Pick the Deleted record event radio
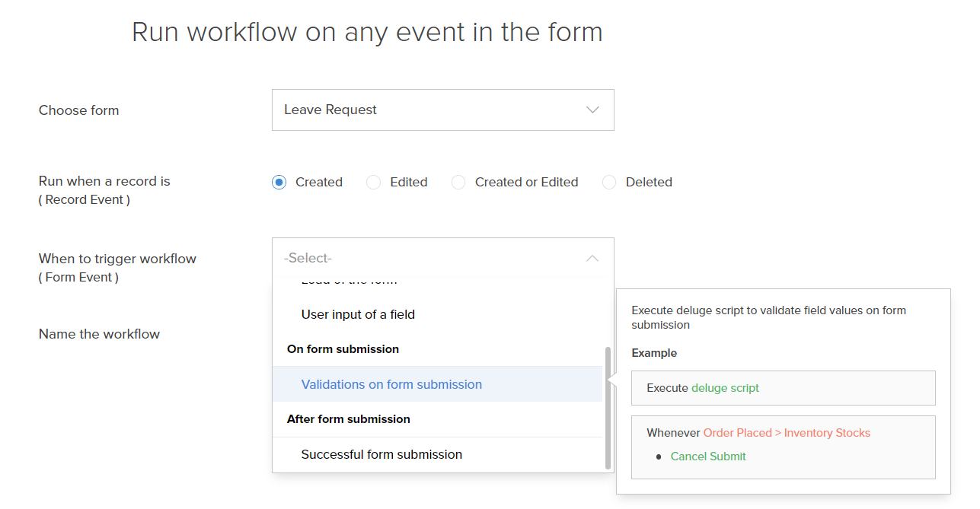Viewport: 980px width, 509px height. point(609,183)
